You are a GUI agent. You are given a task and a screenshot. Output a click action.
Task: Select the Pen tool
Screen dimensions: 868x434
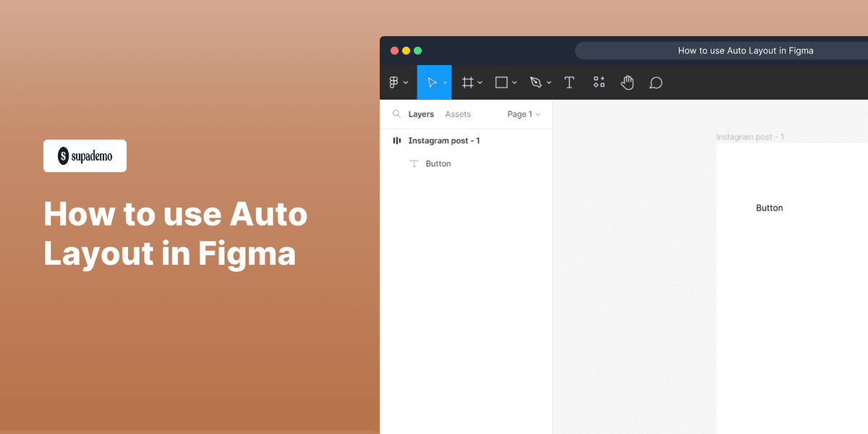(x=535, y=82)
